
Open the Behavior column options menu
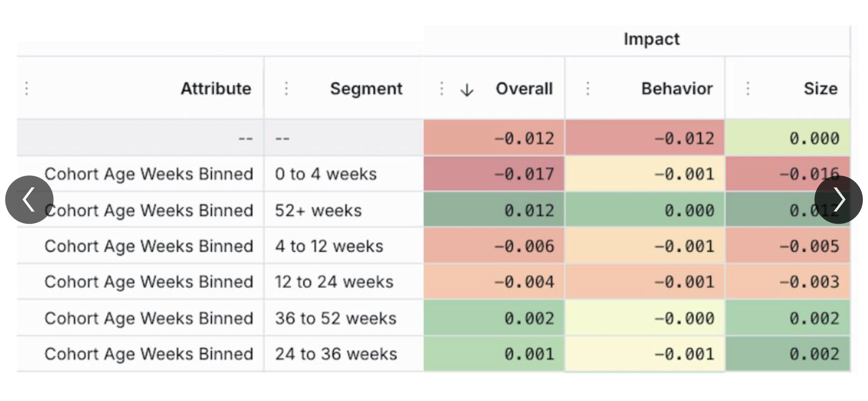tap(588, 88)
